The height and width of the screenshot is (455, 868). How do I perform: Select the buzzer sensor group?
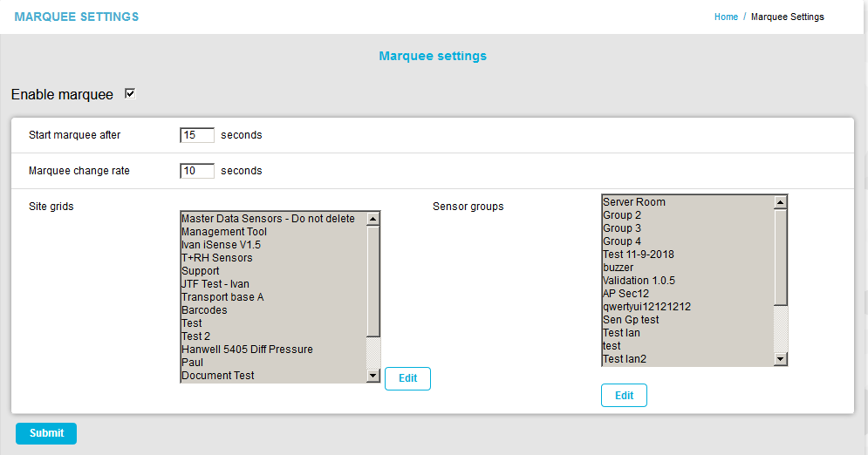(618, 268)
